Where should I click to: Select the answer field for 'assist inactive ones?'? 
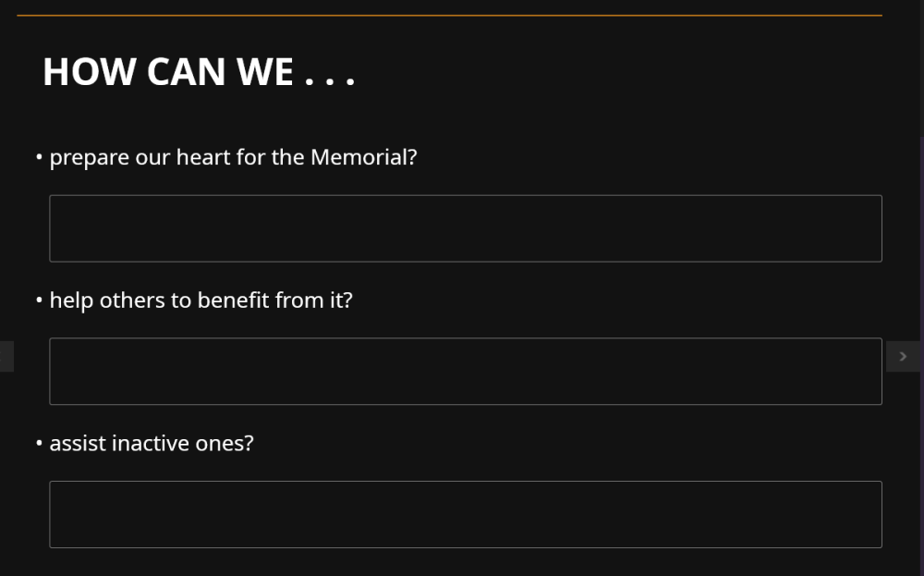pyautogui.click(x=465, y=514)
